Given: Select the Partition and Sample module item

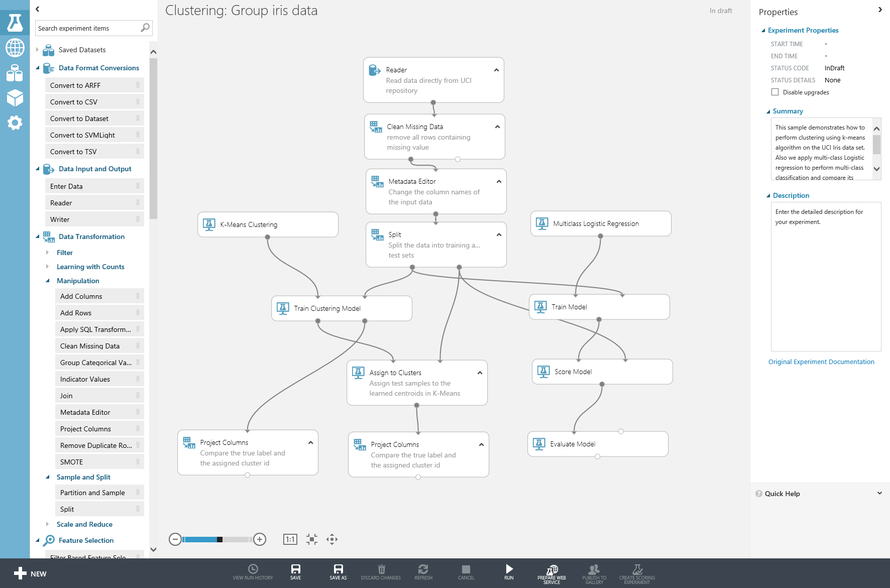Looking at the screenshot, I should pos(99,493).
